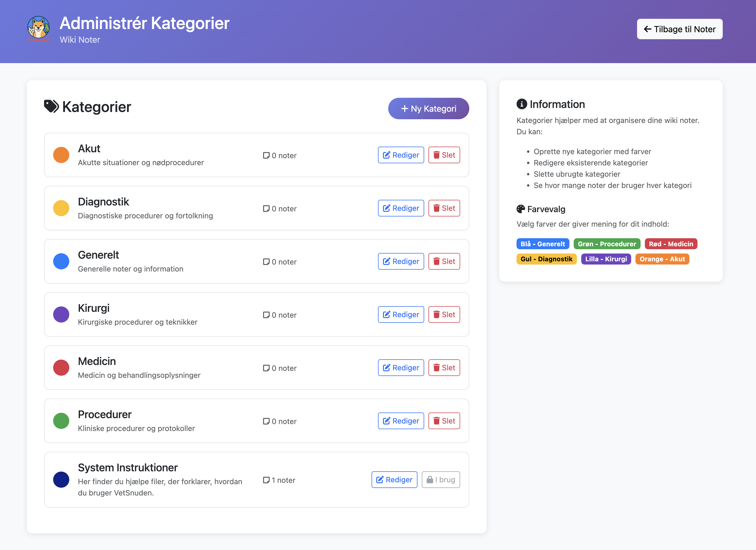756x550 pixels.
Task: Slet the Generelt category
Action: pos(444,261)
